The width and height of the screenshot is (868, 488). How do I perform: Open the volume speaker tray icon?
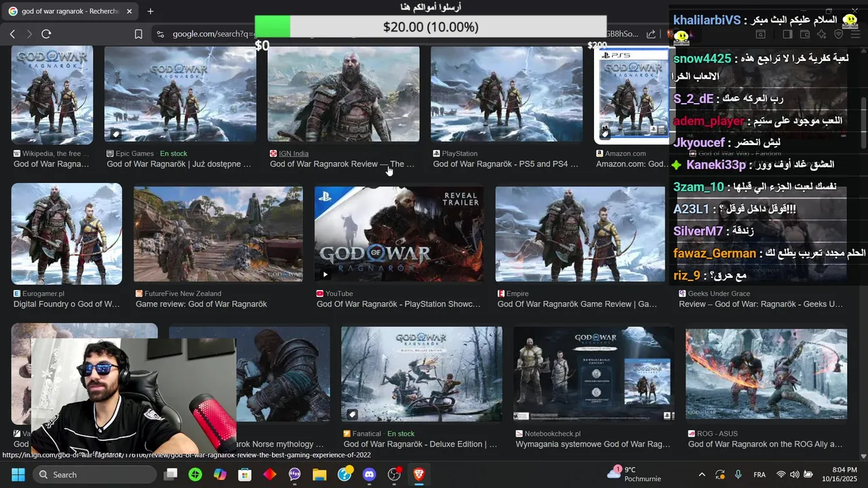(x=795, y=474)
